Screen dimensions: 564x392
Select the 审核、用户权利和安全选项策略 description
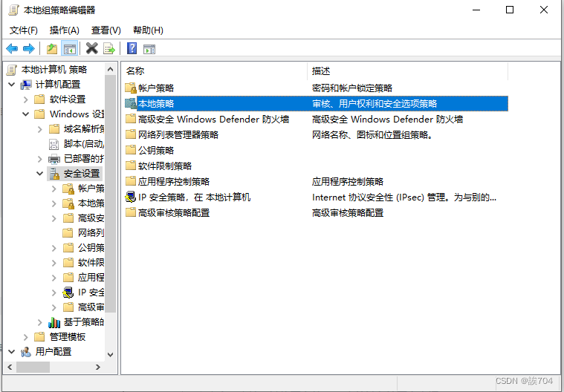click(375, 103)
